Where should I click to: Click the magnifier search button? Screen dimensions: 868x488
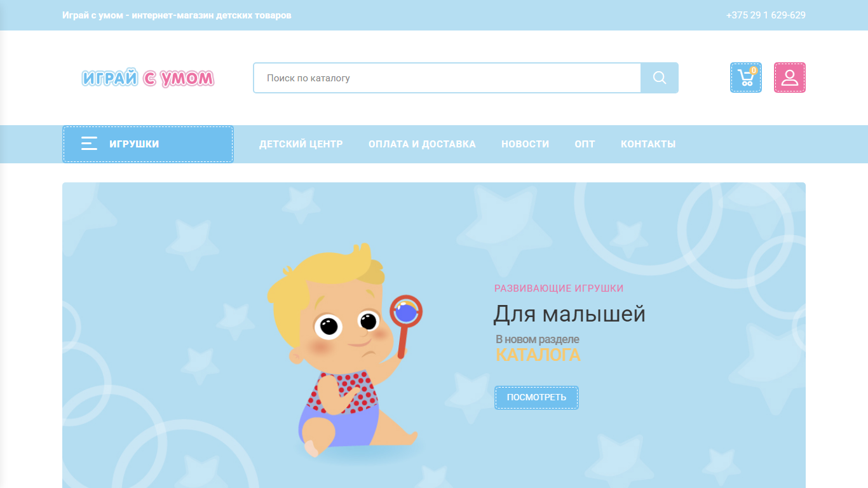660,78
